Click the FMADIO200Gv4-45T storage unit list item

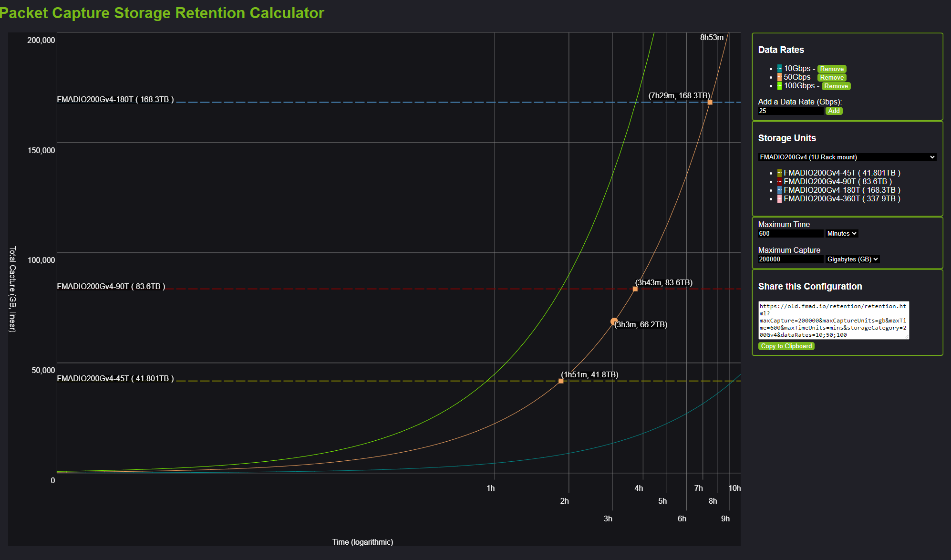click(842, 173)
